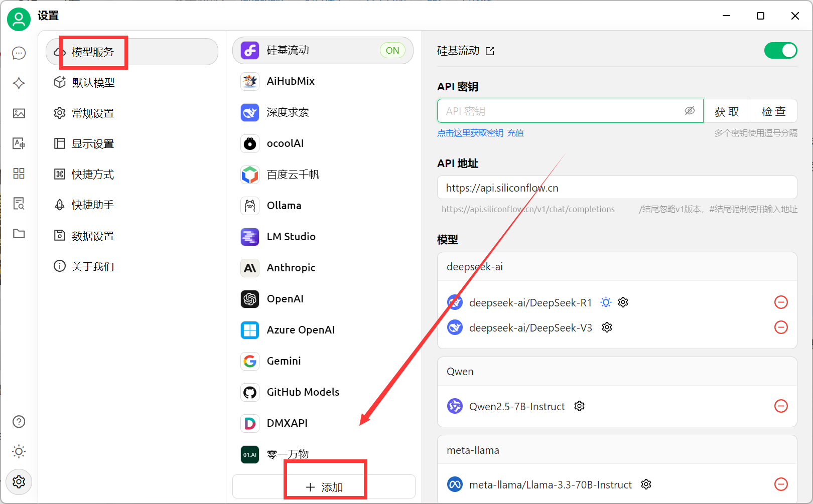Click the 检查 API key button

773,111
